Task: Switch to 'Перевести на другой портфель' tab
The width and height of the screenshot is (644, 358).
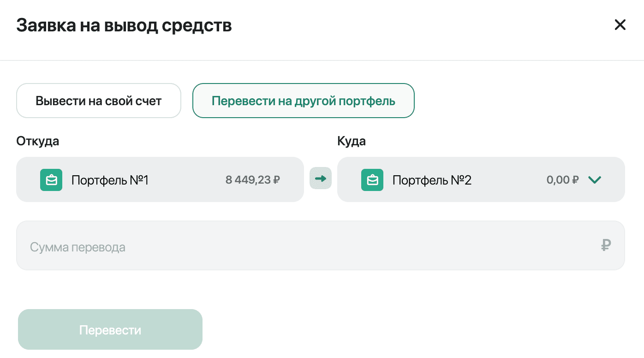Action: click(304, 101)
